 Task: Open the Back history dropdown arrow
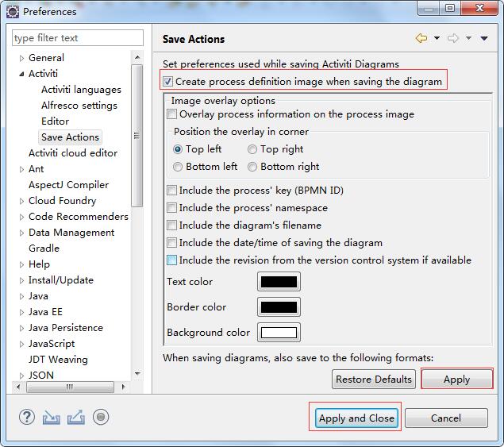(437, 38)
